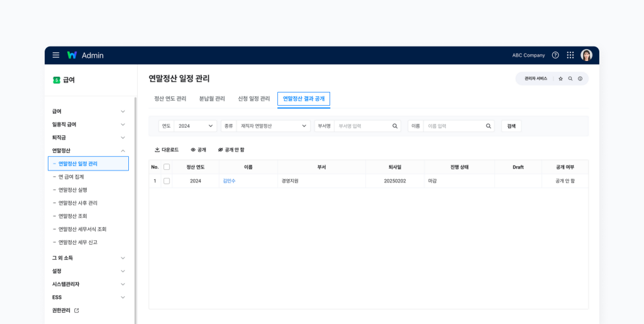Screen dimensions: 644x324
Task: Open the 김민수 name link
Action: (229, 181)
